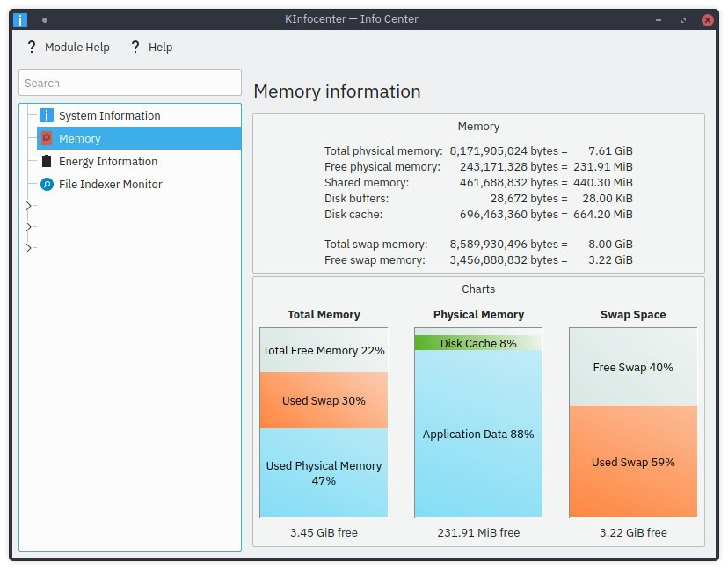728x570 pixels.
Task: Focus the Search input field
Action: click(x=130, y=83)
